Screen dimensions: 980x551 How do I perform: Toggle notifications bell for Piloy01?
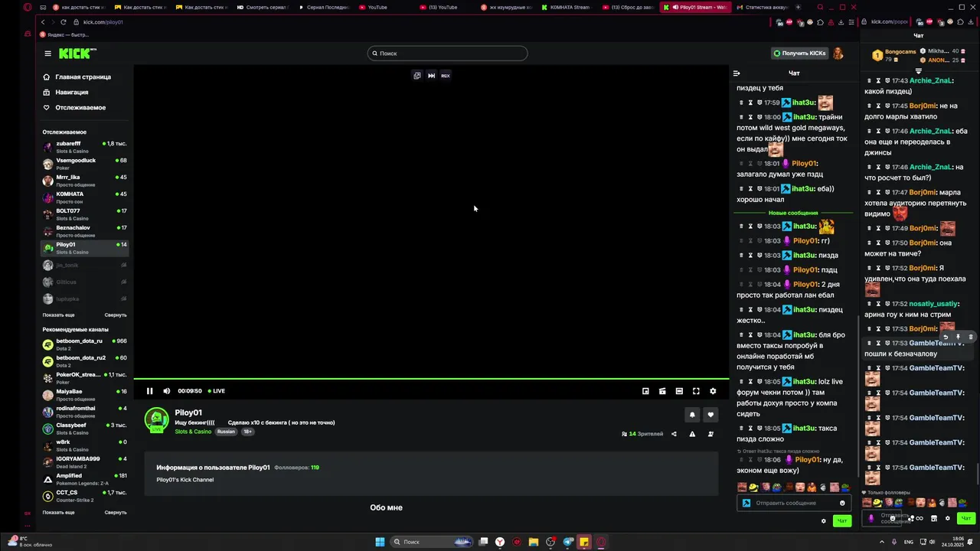coord(692,415)
